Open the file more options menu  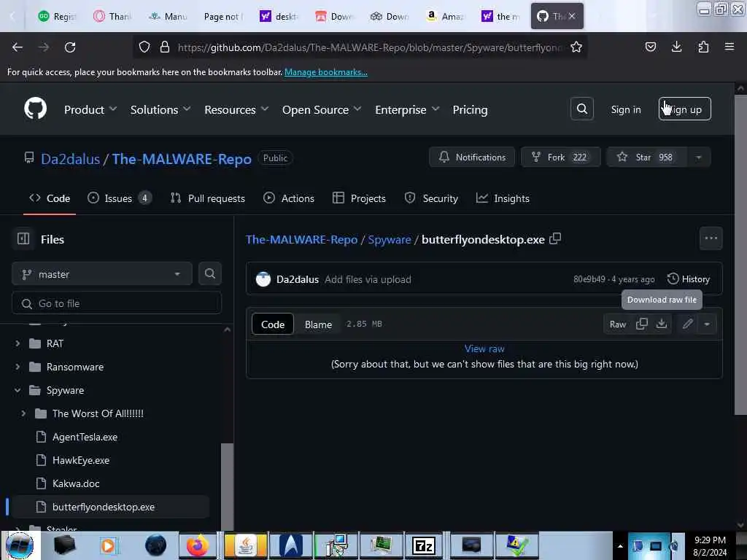click(711, 238)
